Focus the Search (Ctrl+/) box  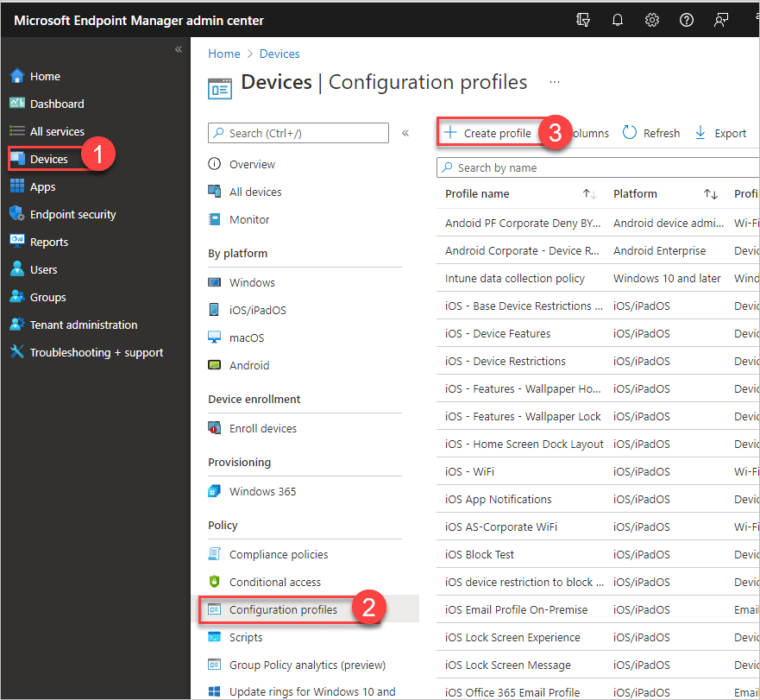tap(298, 133)
